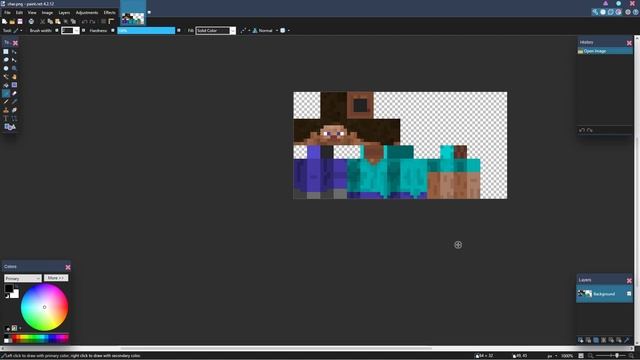Open the Help question mark icon

click(x=636, y=12)
